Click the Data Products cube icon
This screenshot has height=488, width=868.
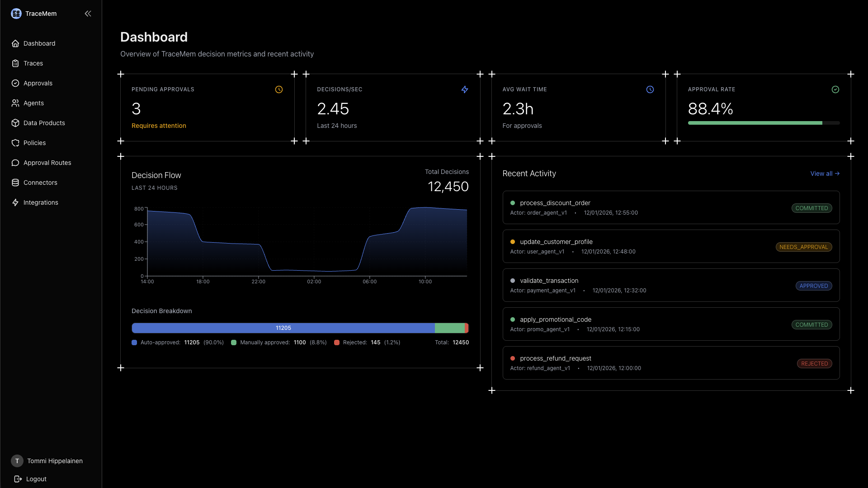pyautogui.click(x=15, y=123)
